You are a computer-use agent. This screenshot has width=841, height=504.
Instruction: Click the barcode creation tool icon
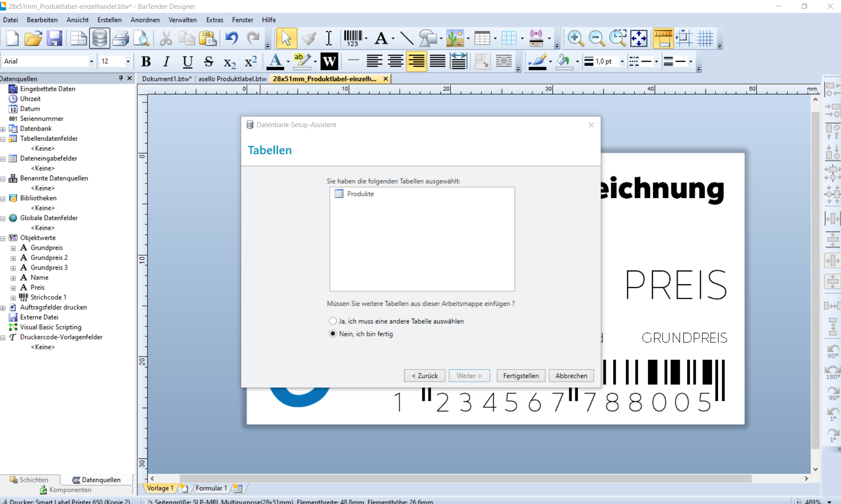coord(353,38)
